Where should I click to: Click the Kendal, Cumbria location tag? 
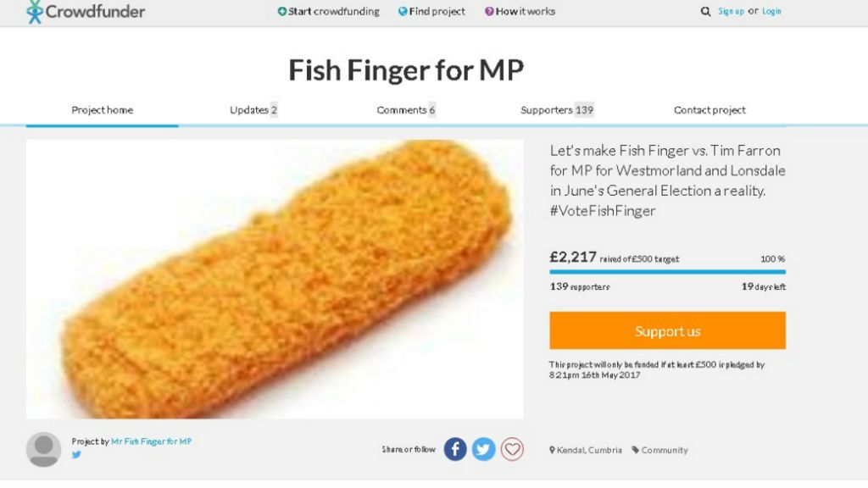pos(586,450)
